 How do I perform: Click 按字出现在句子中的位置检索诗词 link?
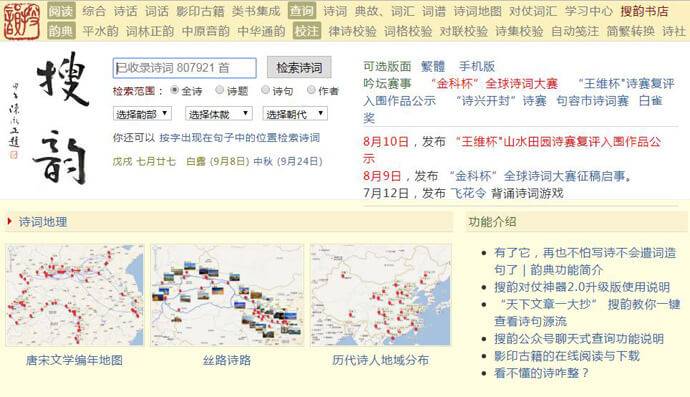[239, 138]
